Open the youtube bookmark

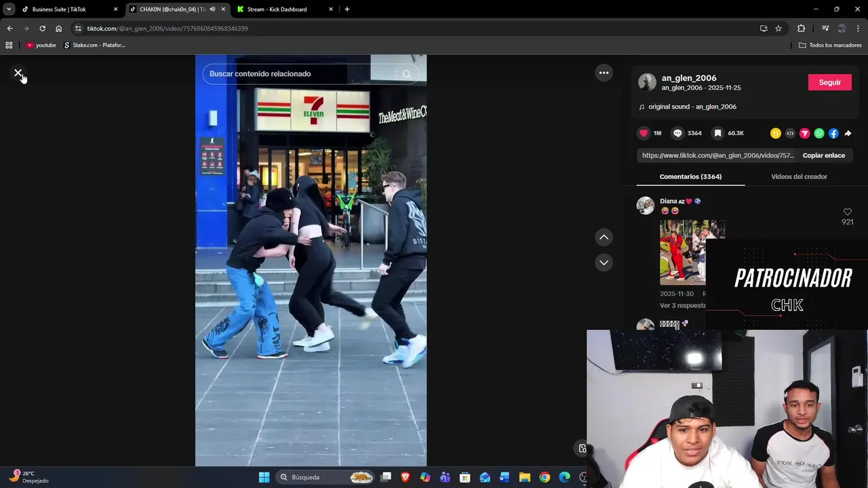click(41, 45)
